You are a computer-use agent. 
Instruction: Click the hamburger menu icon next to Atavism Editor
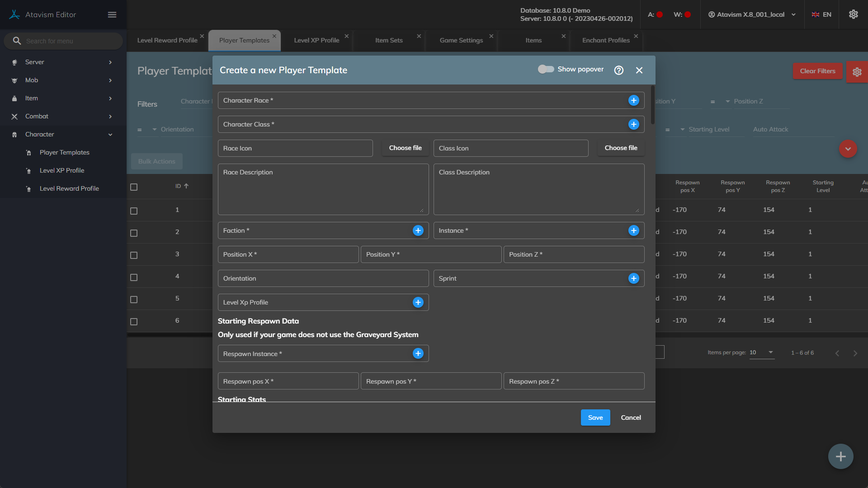[x=112, y=15]
